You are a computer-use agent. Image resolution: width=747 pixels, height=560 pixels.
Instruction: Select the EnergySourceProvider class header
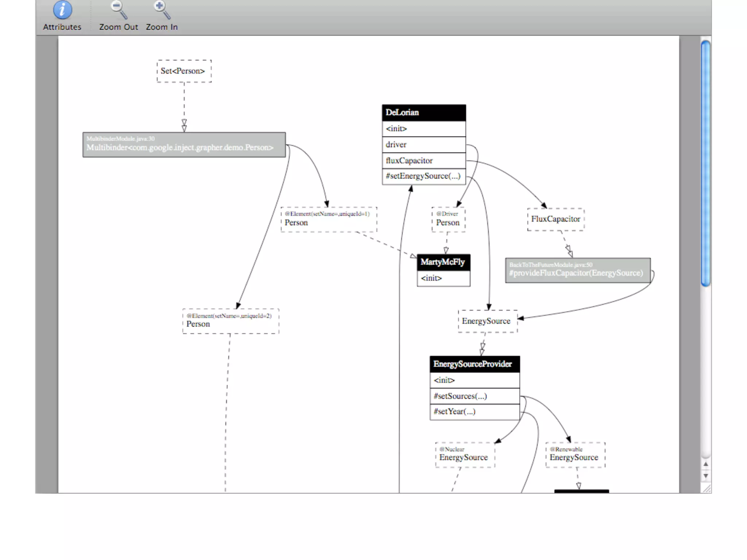pyautogui.click(x=475, y=364)
